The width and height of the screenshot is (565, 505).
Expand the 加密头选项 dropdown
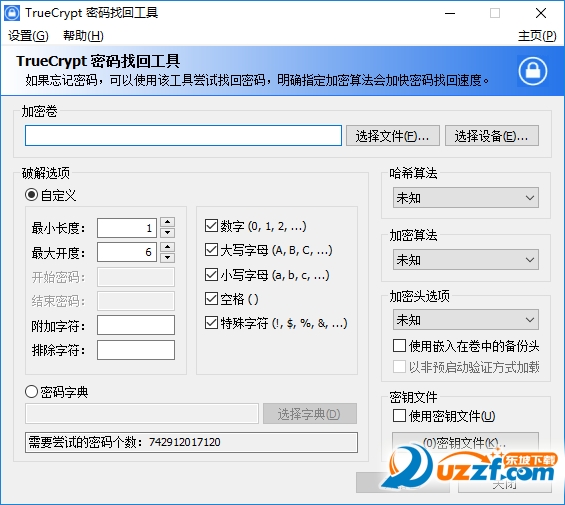[x=466, y=320]
